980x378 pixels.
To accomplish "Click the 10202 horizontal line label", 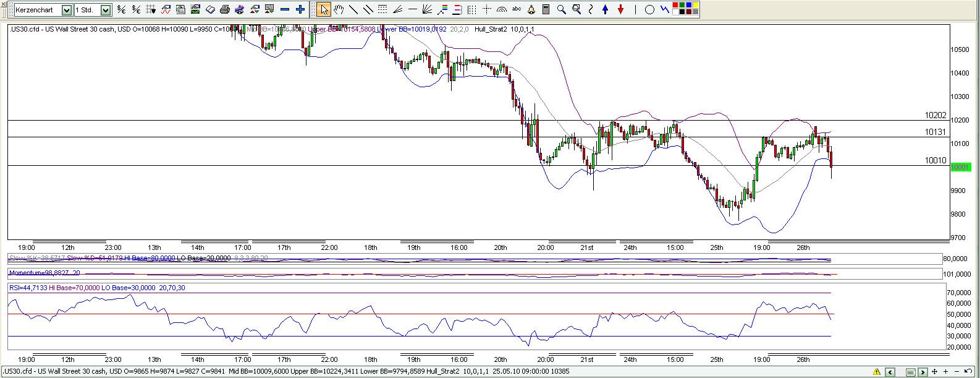I will pyautogui.click(x=936, y=115).
